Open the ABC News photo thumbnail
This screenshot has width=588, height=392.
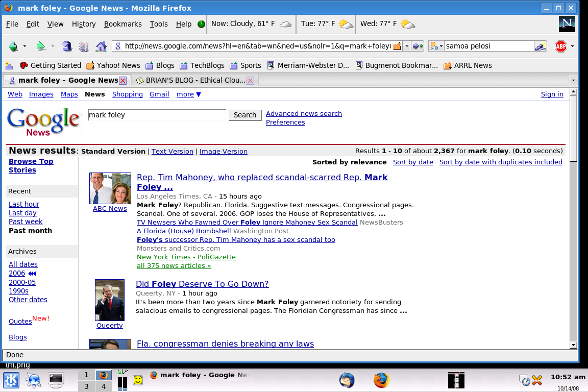click(x=110, y=188)
